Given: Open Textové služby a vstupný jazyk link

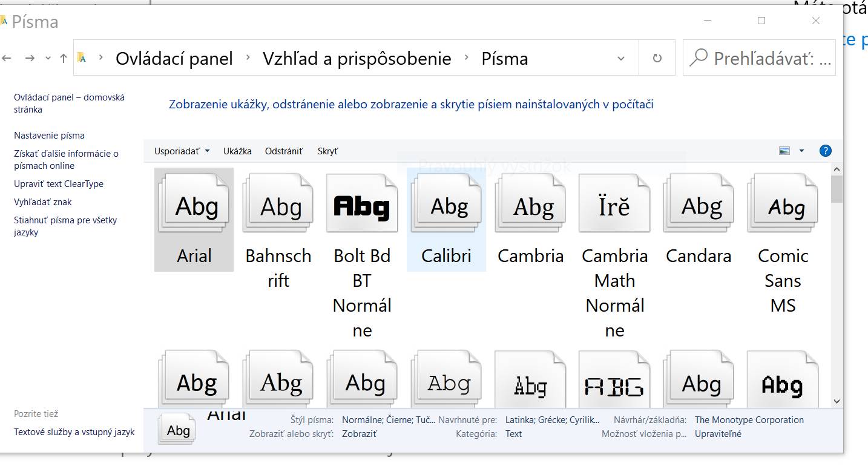Looking at the screenshot, I should tap(74, 432).
